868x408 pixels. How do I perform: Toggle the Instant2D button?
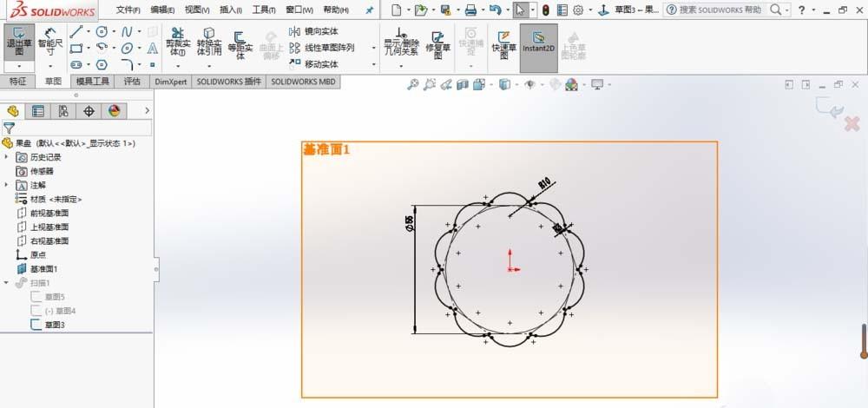tap(539, 48)
